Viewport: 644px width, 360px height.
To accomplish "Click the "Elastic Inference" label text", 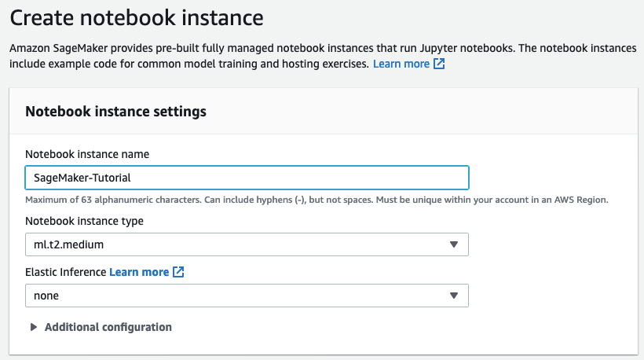I will 65,272.
